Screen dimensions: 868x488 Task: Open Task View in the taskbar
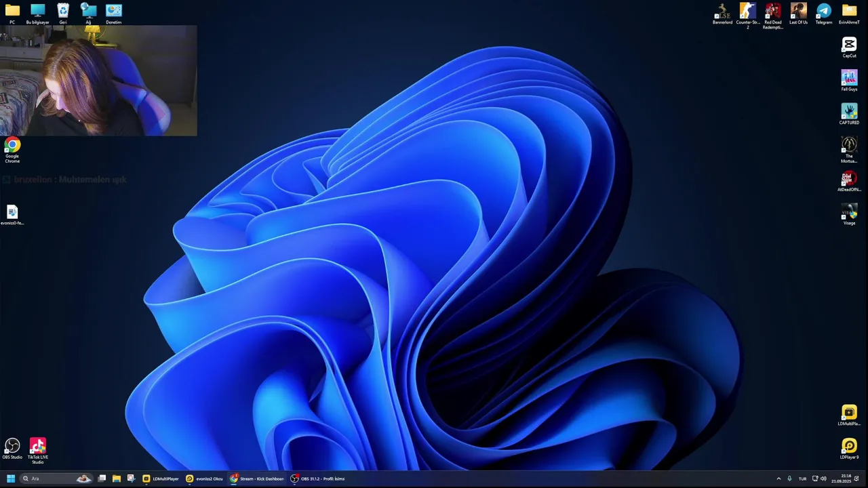pos(102,479)
